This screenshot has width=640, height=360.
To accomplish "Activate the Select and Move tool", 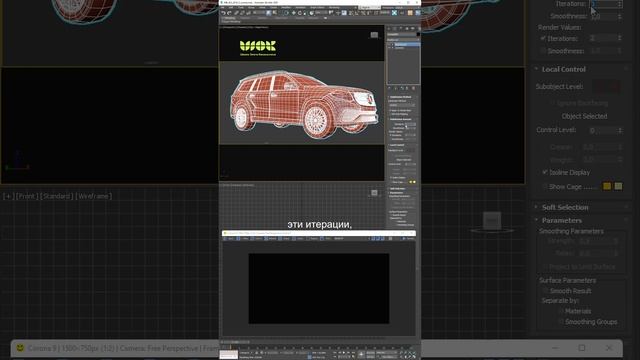I will pyautogui.click(x=294, y=13).
